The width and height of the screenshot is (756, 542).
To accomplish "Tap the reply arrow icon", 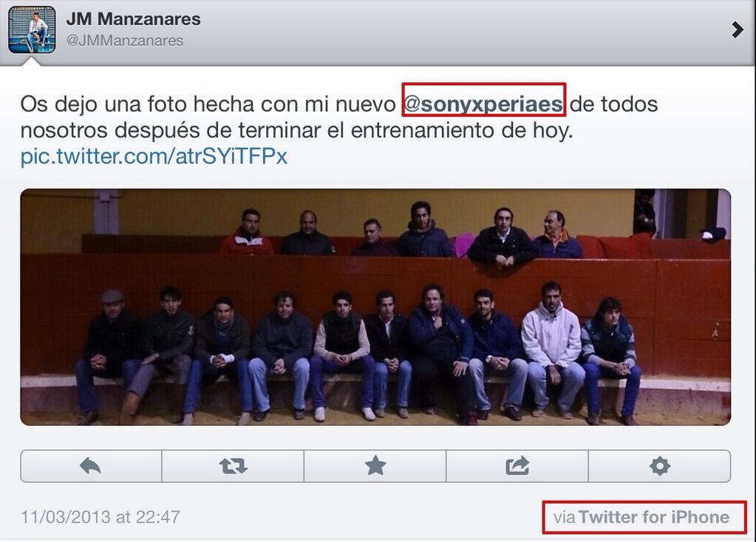I will tap(90, 466).
